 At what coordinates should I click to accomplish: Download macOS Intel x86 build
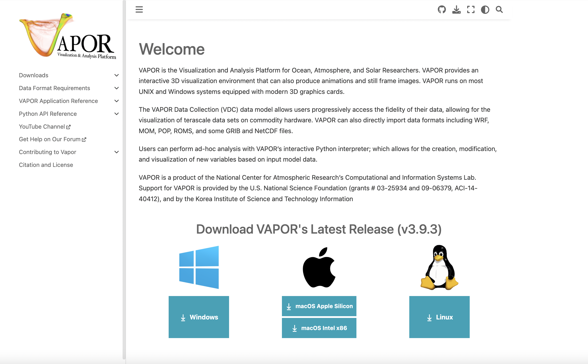[x=319, y=328]
